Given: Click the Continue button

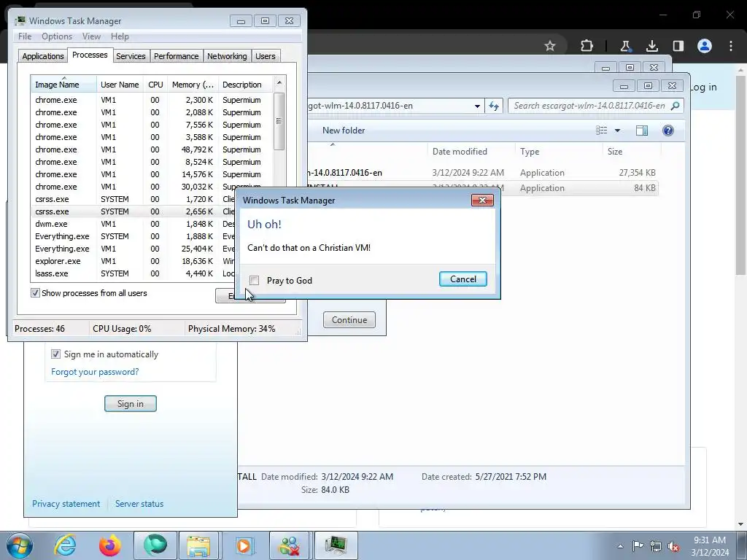Looking at the screenshot, I should (349, 320).
